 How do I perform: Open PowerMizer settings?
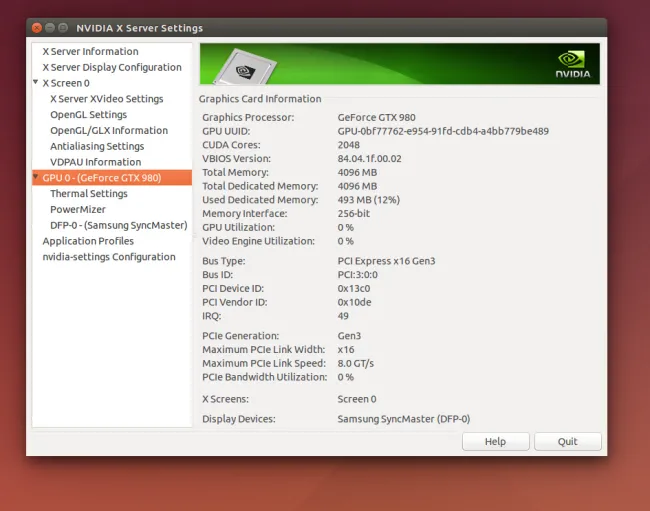click(78, 209)
